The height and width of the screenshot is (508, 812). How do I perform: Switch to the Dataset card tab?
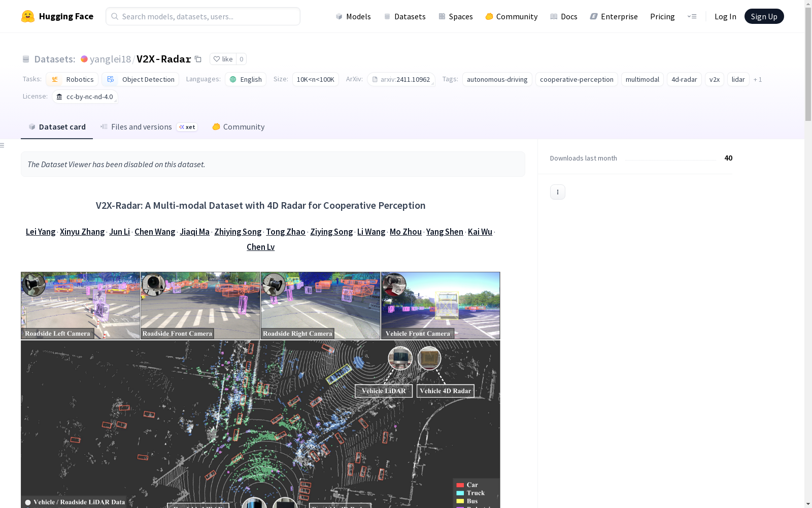57,127
